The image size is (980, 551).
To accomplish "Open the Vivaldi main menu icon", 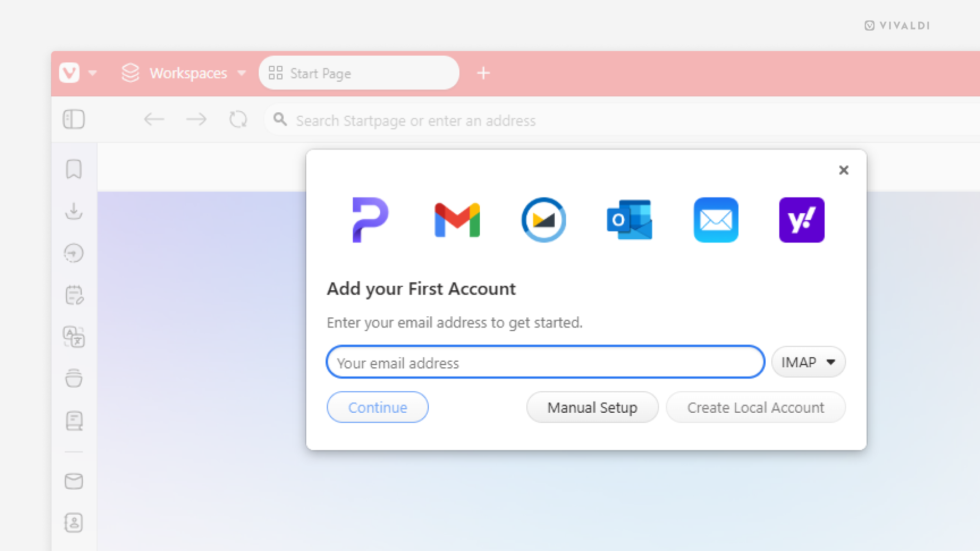I will click(x=69, y=73).
